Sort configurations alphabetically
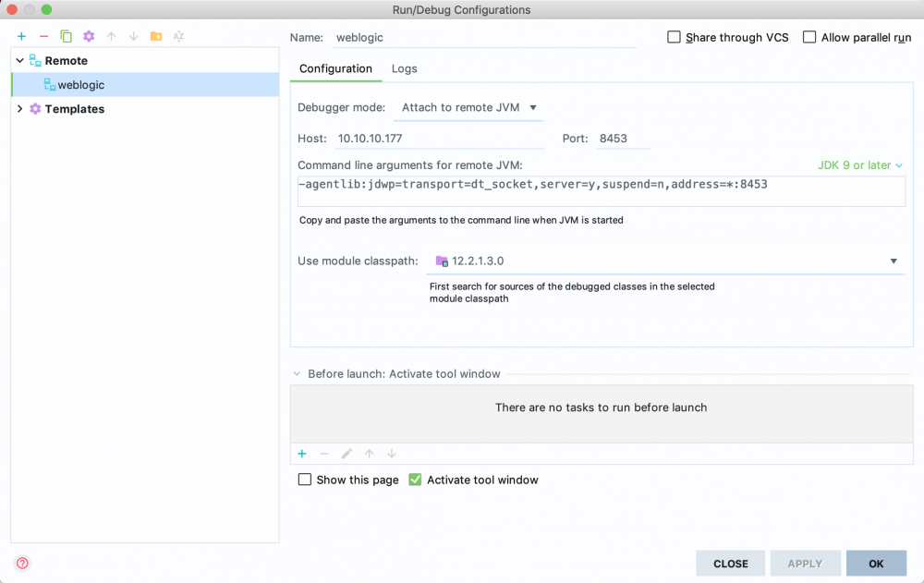Image resolution: width=924 pixels, height=583 pixels. [178, 36]
